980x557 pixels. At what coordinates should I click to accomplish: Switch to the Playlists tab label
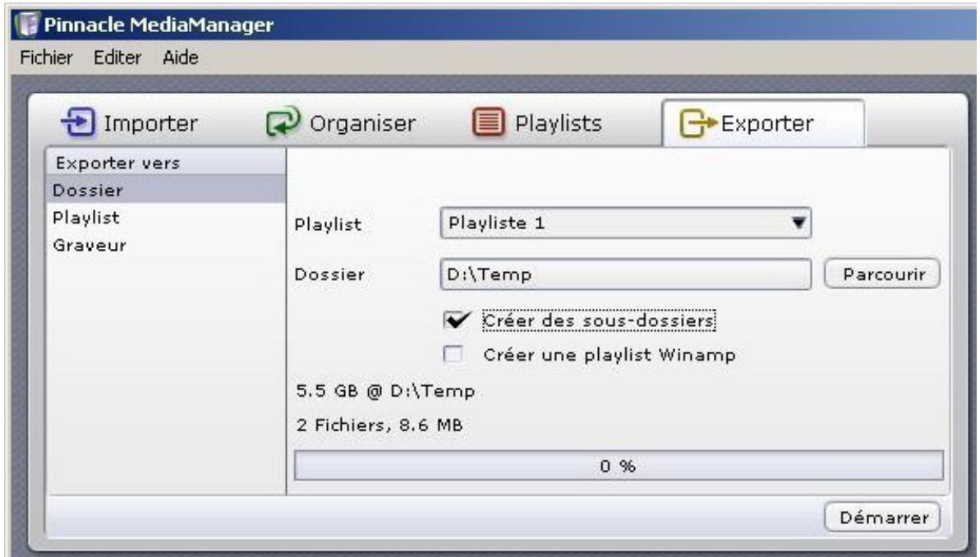point(558,123)
